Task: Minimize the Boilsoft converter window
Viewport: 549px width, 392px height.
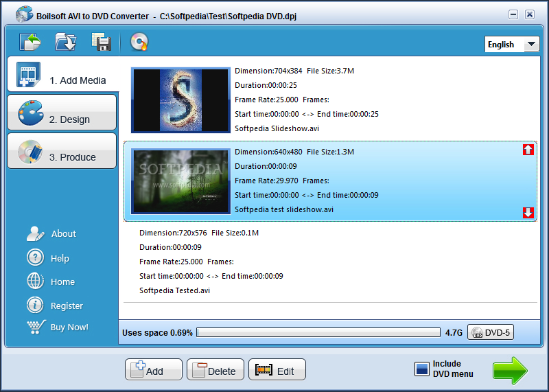Action: 513,14
